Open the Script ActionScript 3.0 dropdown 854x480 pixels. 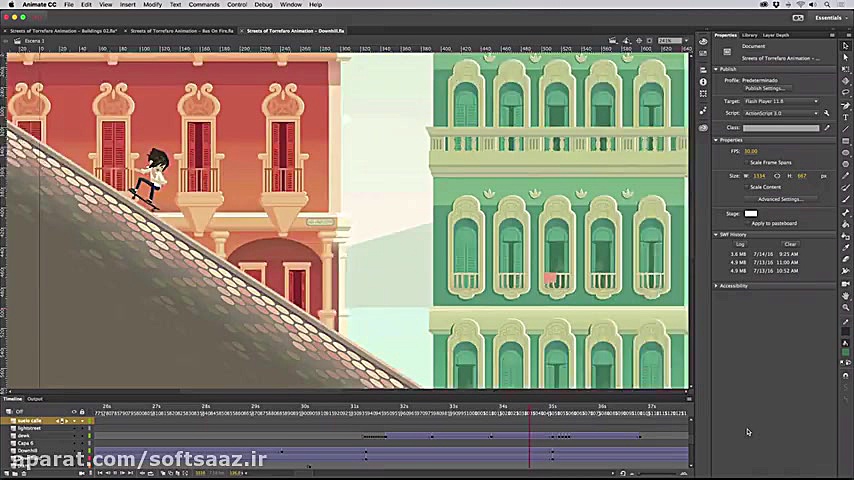781,113
